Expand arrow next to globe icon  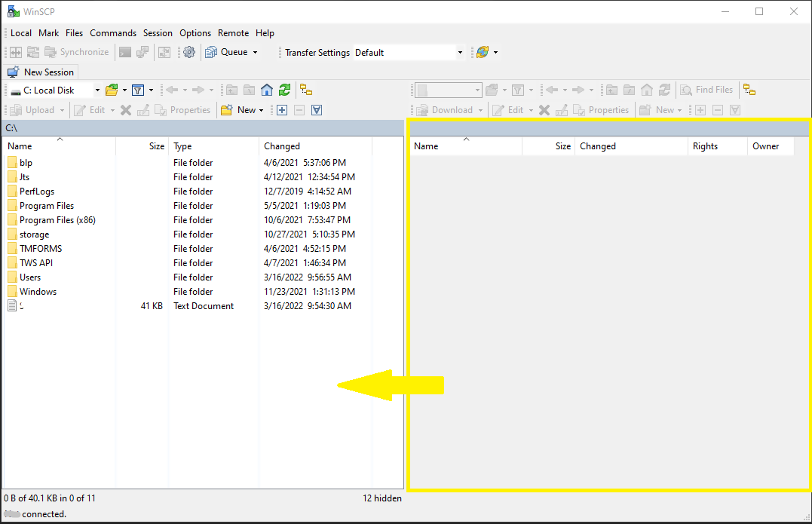tap(495, 52)
